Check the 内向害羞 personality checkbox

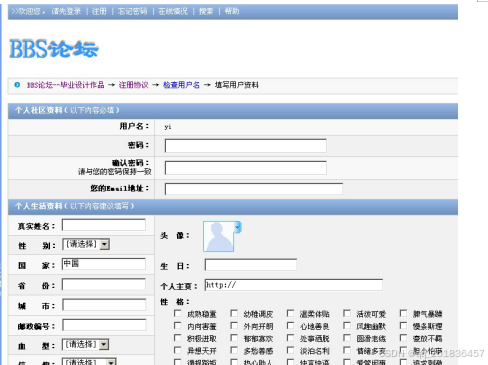click(x=178, y=326)
